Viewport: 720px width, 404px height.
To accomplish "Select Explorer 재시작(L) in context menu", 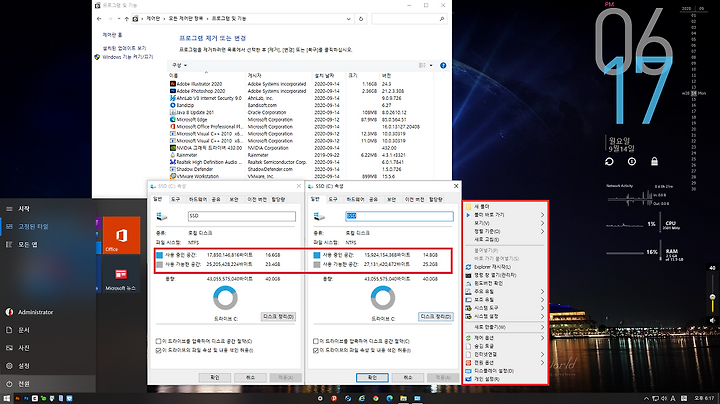I will [x=505, y=267].
